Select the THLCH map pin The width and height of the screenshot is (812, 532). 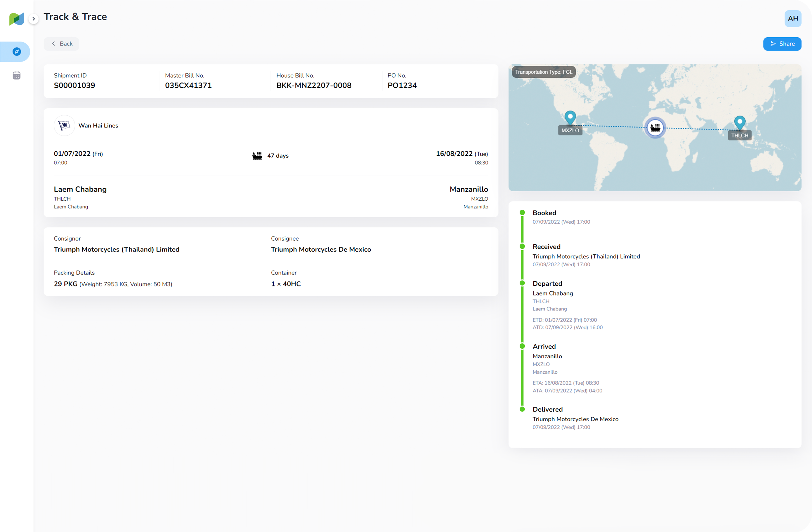point(739,122)
